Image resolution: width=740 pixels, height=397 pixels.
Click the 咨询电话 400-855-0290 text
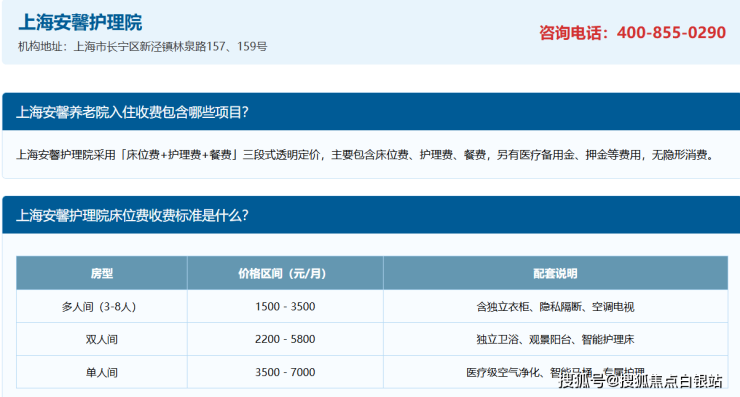tap(632, 33)
